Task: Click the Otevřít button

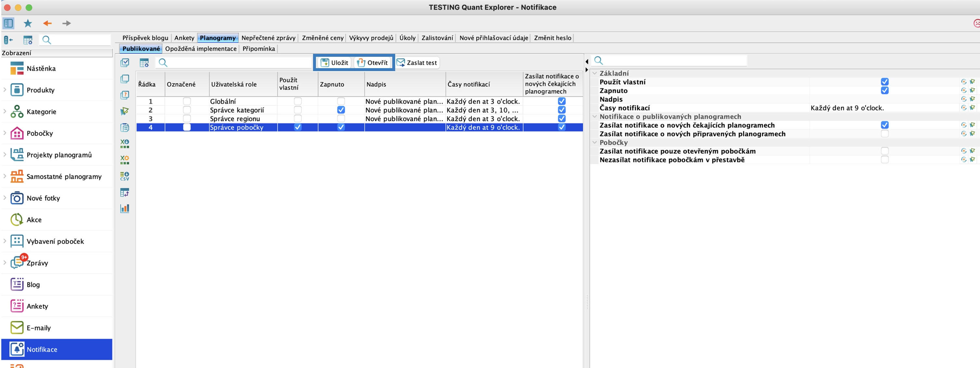Action: pos(372,63)
